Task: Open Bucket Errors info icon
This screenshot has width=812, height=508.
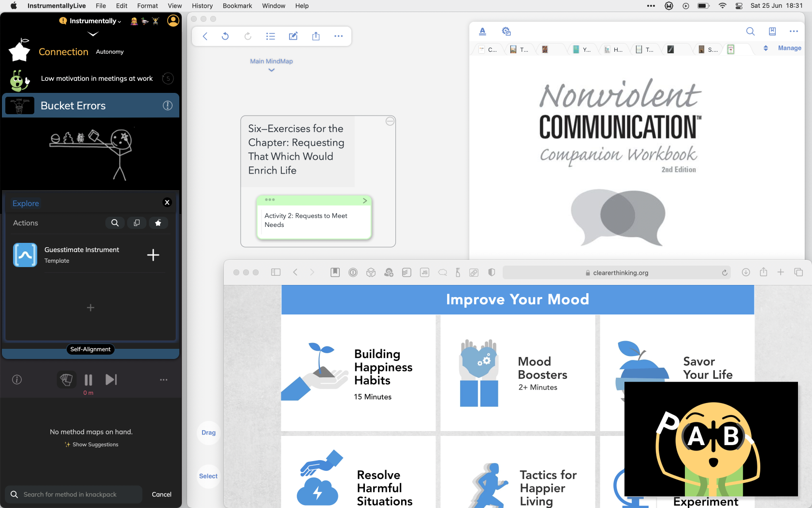Action: click(168, 105)
